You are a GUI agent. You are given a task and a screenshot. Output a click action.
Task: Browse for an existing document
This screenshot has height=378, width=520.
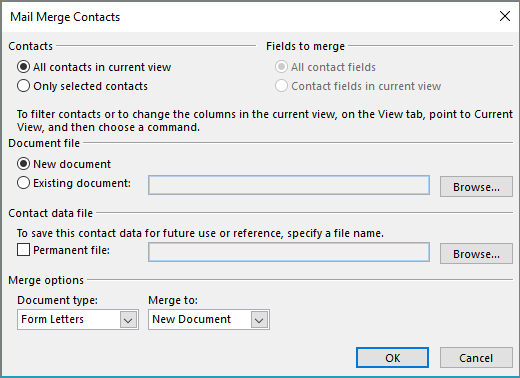point(476,187)
